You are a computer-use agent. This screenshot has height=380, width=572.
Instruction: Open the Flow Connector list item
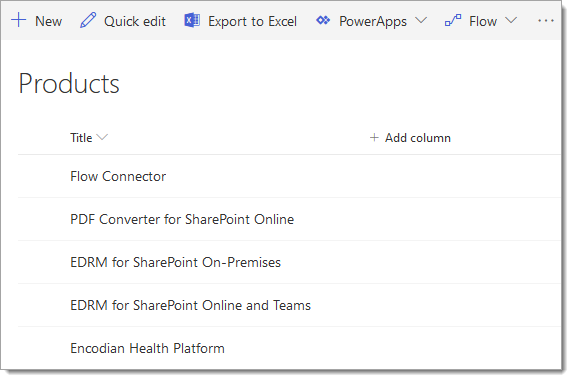(x=118, y=177)
